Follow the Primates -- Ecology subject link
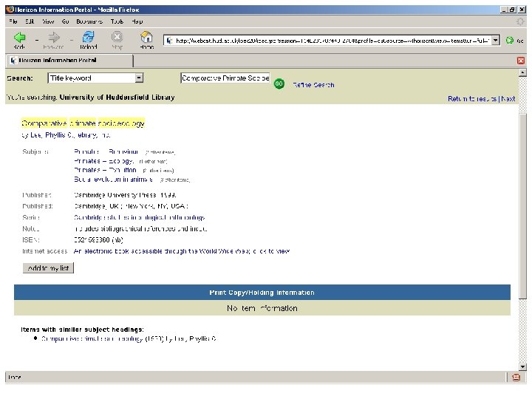Screen dimensions: 532x399 (104, 161)
